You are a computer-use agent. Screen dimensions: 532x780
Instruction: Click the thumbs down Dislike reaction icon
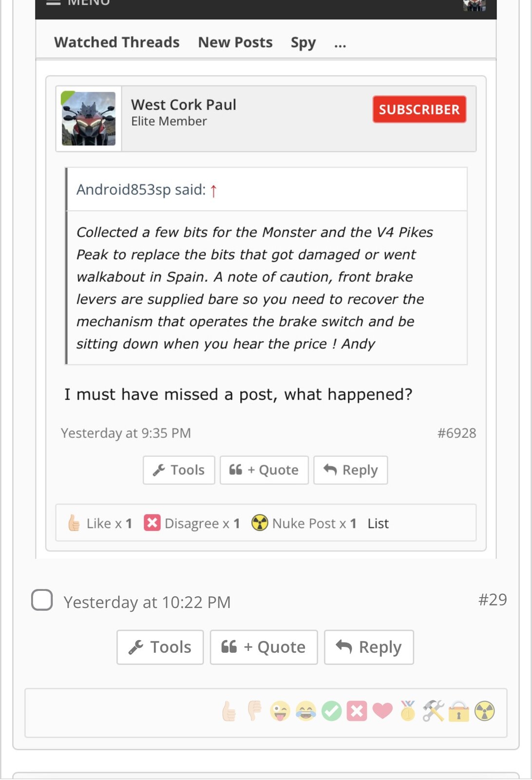254,711
